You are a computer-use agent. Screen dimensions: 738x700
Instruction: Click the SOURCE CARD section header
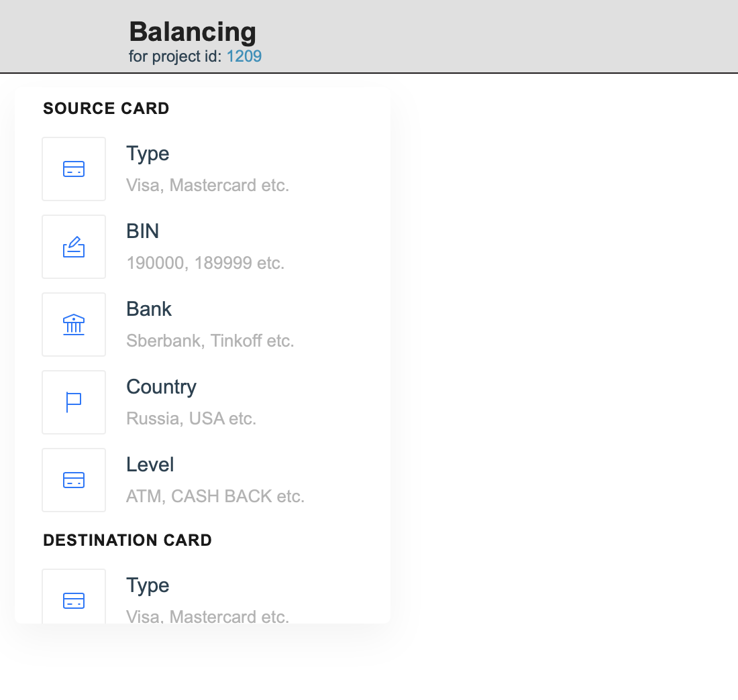click(x=105, y=108)
